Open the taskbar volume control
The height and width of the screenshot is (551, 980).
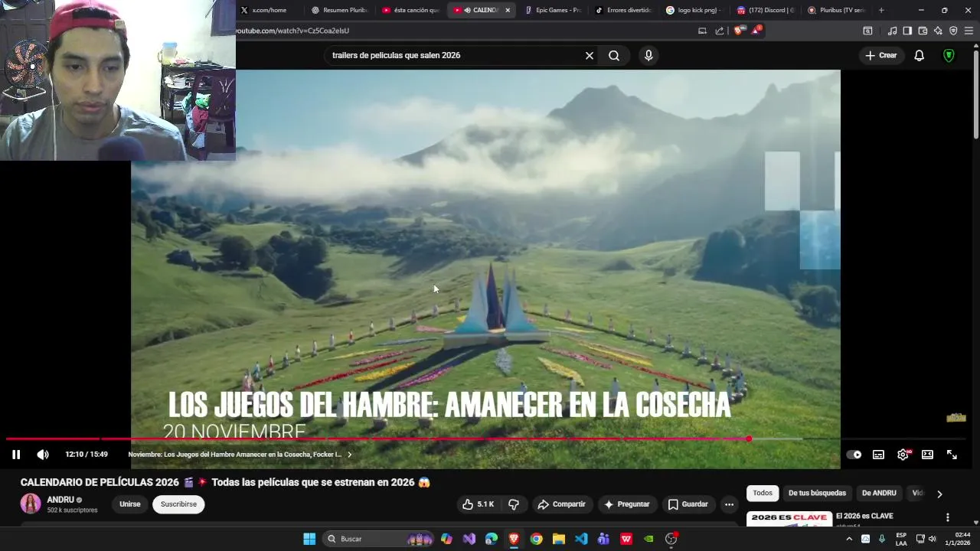(932, 539)
